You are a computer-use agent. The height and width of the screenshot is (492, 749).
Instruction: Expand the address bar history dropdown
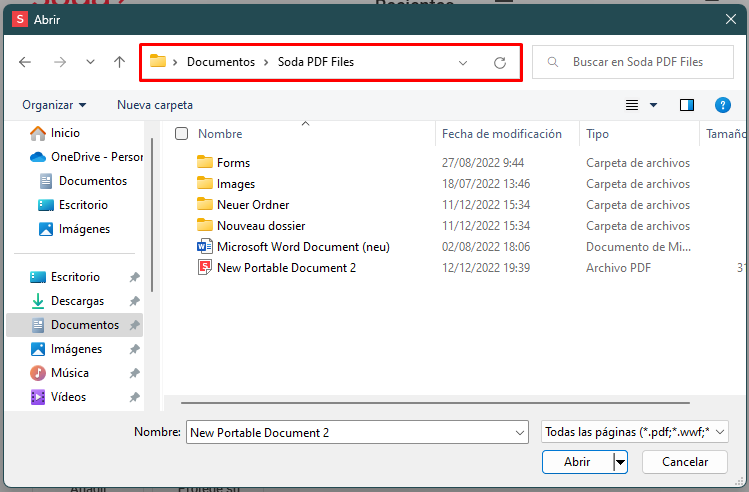(x=462, y=63)
